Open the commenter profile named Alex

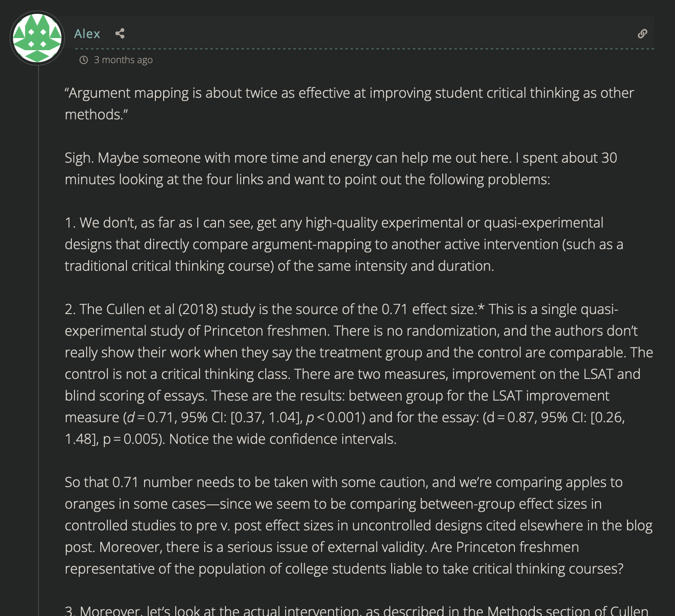click(87, 34)
